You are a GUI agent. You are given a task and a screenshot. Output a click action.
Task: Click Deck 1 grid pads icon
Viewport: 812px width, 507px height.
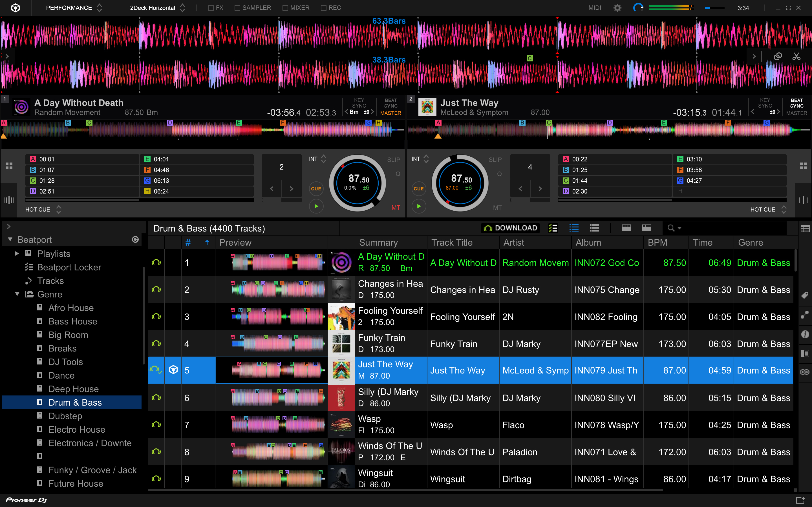9,166
